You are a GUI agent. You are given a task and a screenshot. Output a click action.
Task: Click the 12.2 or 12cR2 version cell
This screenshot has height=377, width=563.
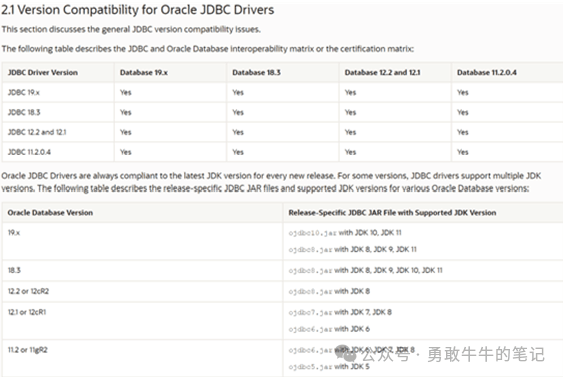pos(28,291)
